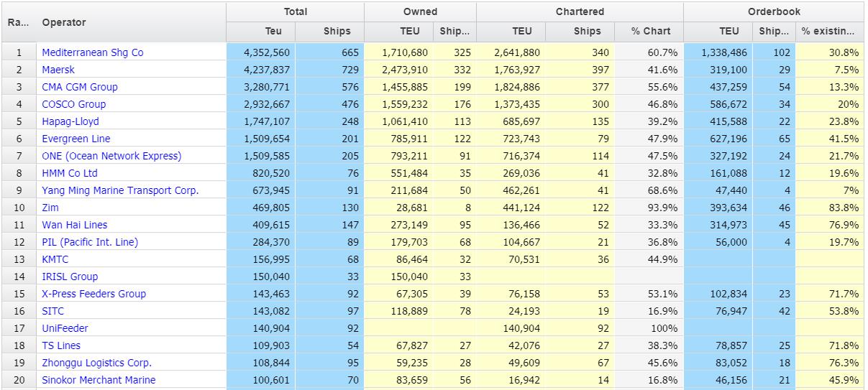868x390 pixels.
Task: Click the Ships subheader under Chartered
Action: point(587,32)
